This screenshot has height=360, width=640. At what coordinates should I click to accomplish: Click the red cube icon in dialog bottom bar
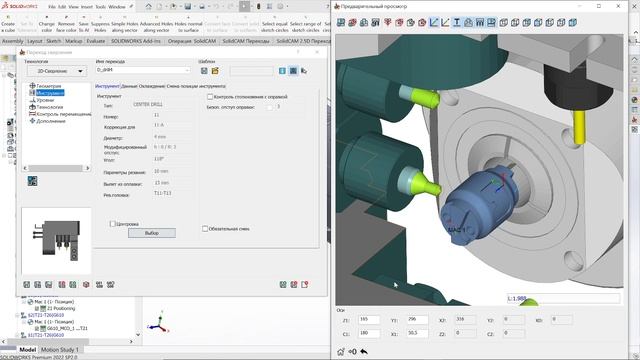coord(86,284)
